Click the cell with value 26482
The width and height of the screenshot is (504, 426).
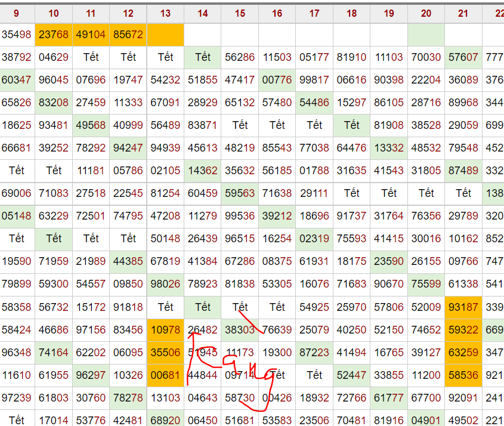(203, 329)
